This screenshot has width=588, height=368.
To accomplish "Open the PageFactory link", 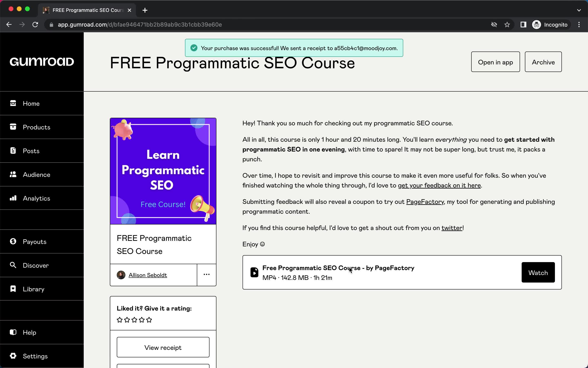I will click(x=425, y=202).
